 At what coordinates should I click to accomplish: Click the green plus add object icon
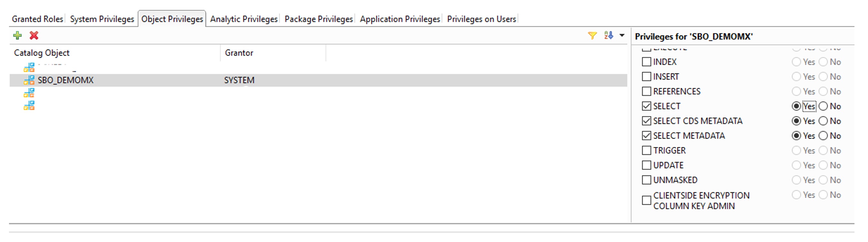coord(17,35)
